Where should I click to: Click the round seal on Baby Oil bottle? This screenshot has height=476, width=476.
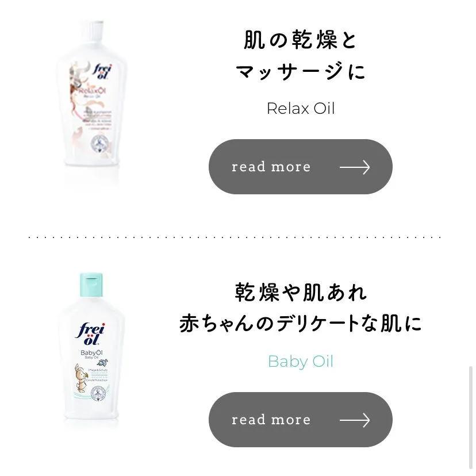[x=99, y=394]
